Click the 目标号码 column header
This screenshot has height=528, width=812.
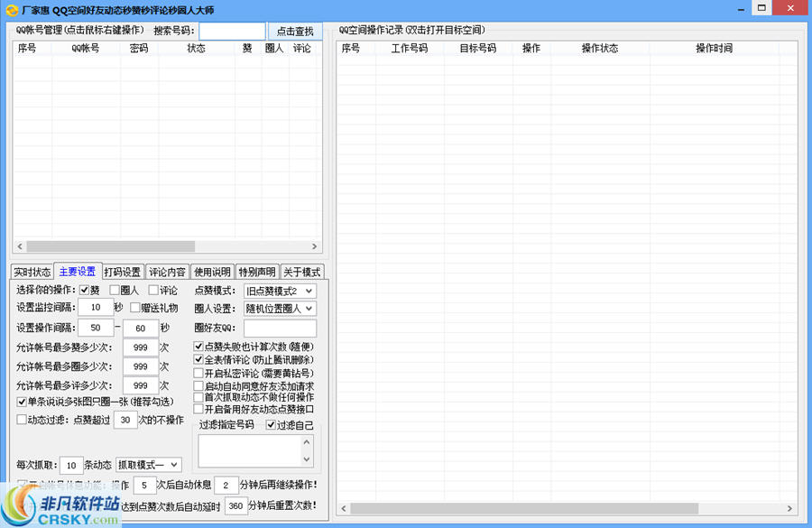click(478, 48)
